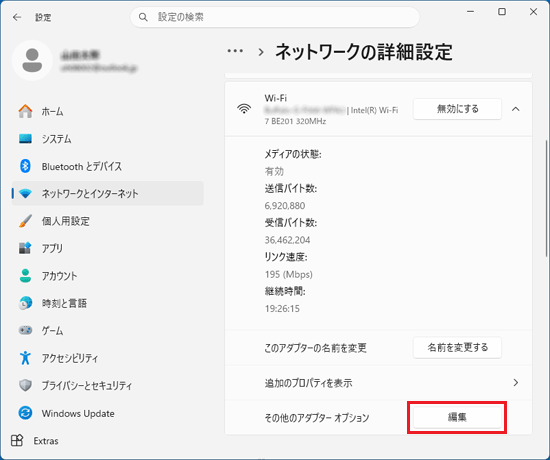This screenshot has width=550, height=460.
Task: Click the 受信バイト数 value 36,462,204
Action: (287, 240)
